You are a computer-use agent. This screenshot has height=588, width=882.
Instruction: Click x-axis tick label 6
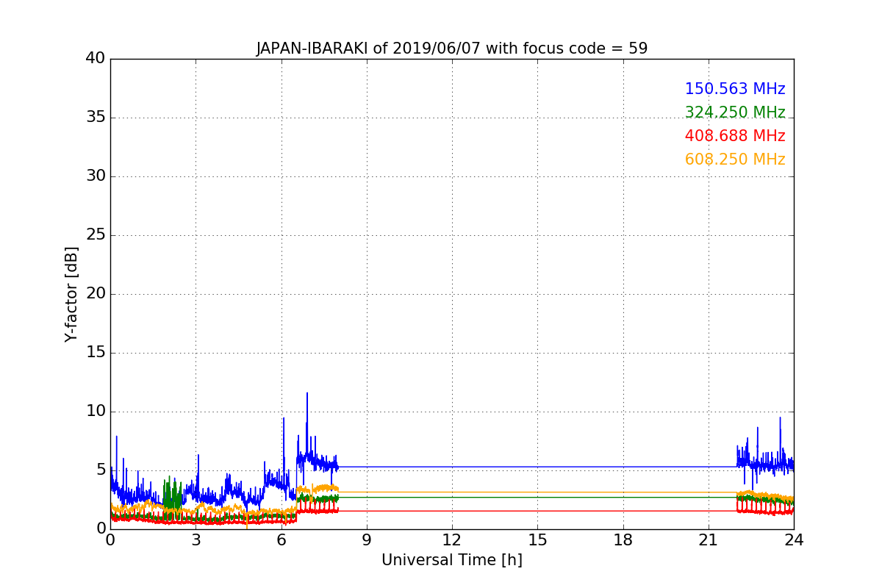281,540
